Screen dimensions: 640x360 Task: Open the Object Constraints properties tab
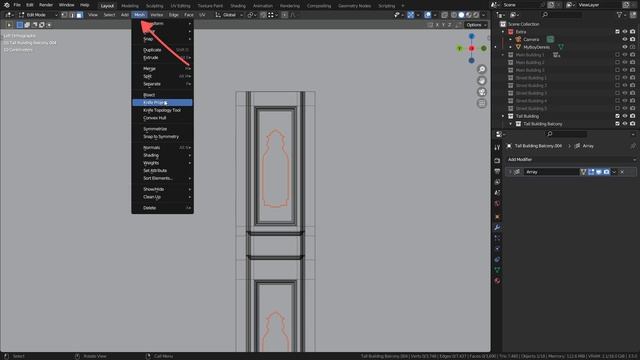point(497,259)
